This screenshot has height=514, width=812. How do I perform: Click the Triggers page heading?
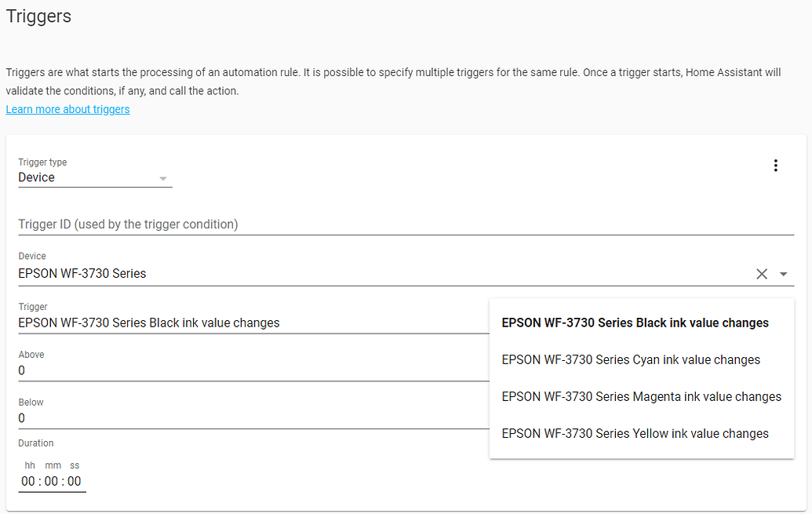click(x=38, y=16)
